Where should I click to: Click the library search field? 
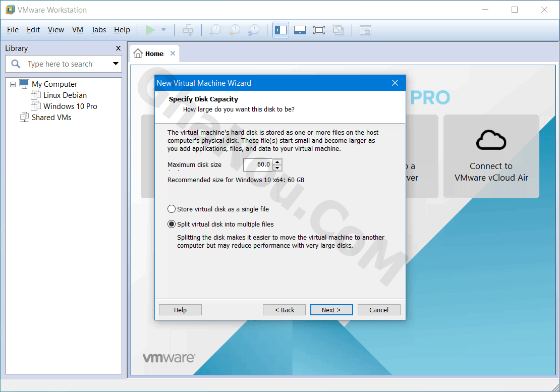tap(64, 64)
